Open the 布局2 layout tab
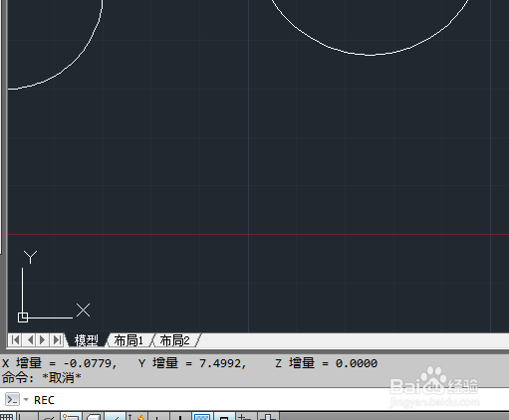 pyautogui.click(x=175, y=340)
